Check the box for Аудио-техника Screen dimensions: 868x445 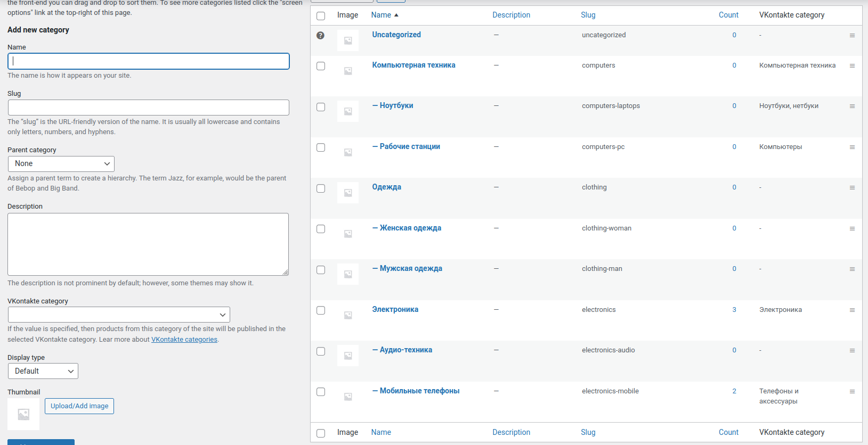pos(321,351)
